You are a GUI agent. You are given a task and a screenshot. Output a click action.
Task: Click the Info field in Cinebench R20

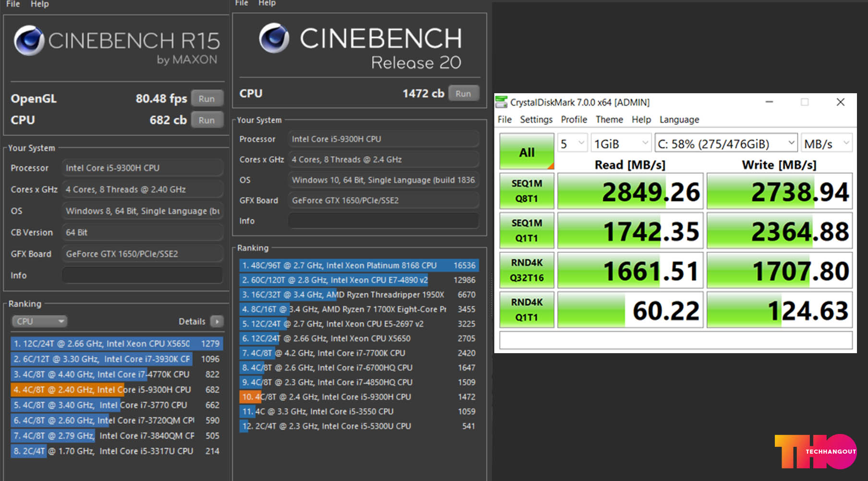coord(383,221)
